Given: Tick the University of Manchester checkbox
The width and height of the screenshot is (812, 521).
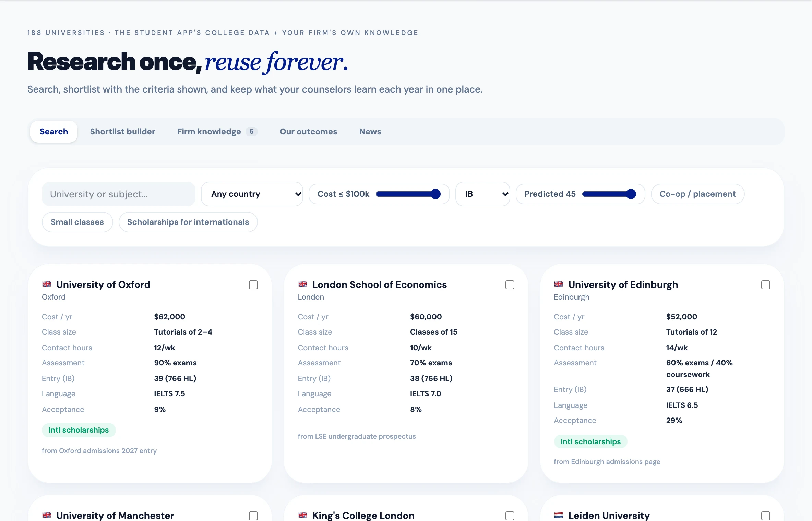Looking at the screenshot, I should coord(253,516).
